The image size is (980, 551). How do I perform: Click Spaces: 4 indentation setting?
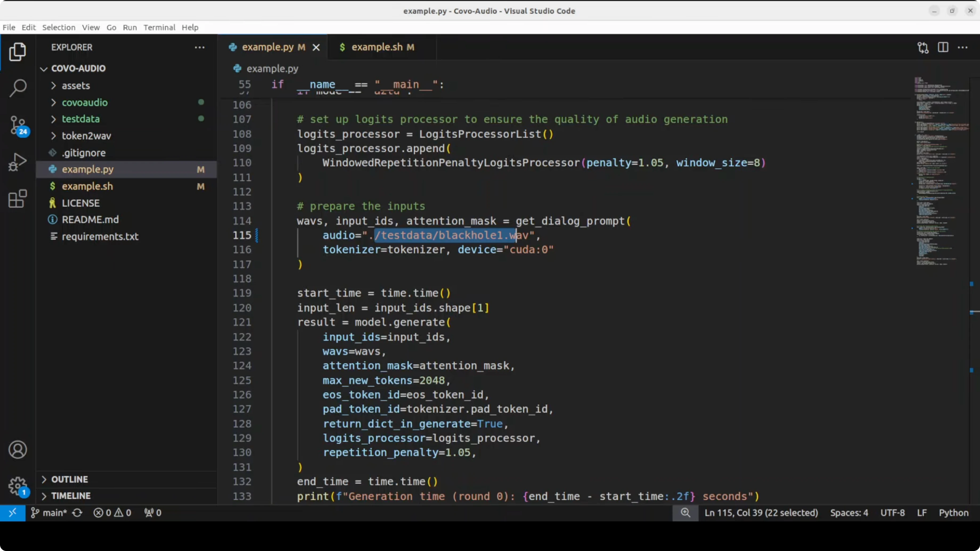pyautogui.click(x=849, y=513)
